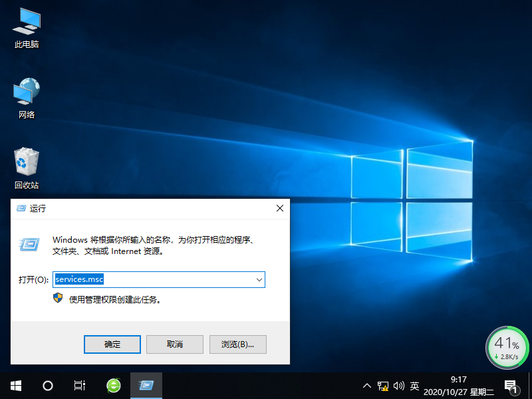Expand the 打开 combo box dropdown arrow
532x399 pixels.
tap(259, 279)
